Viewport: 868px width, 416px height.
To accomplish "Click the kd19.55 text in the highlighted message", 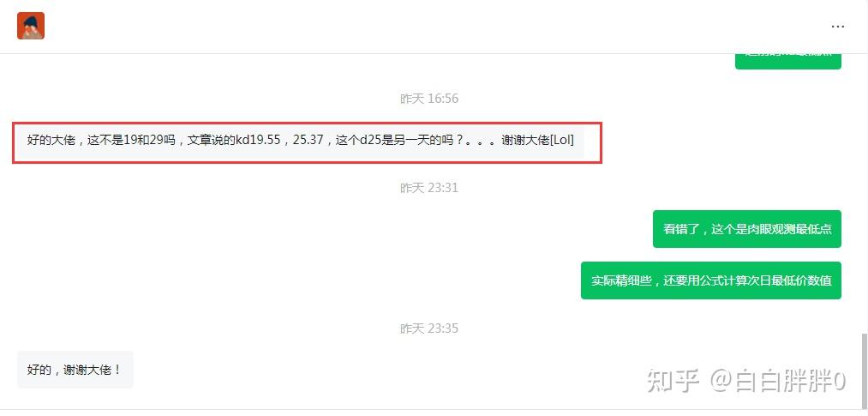I will (259, 140).
